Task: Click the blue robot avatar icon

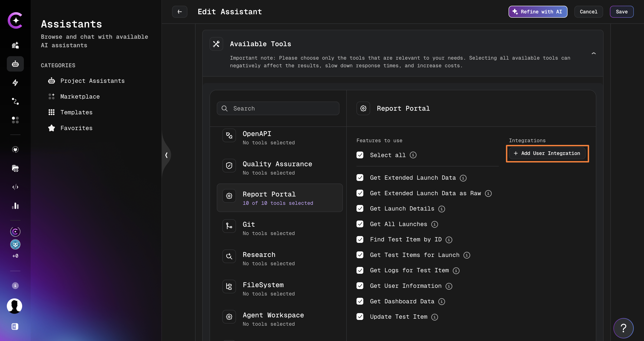Action: tap(15, 244)
